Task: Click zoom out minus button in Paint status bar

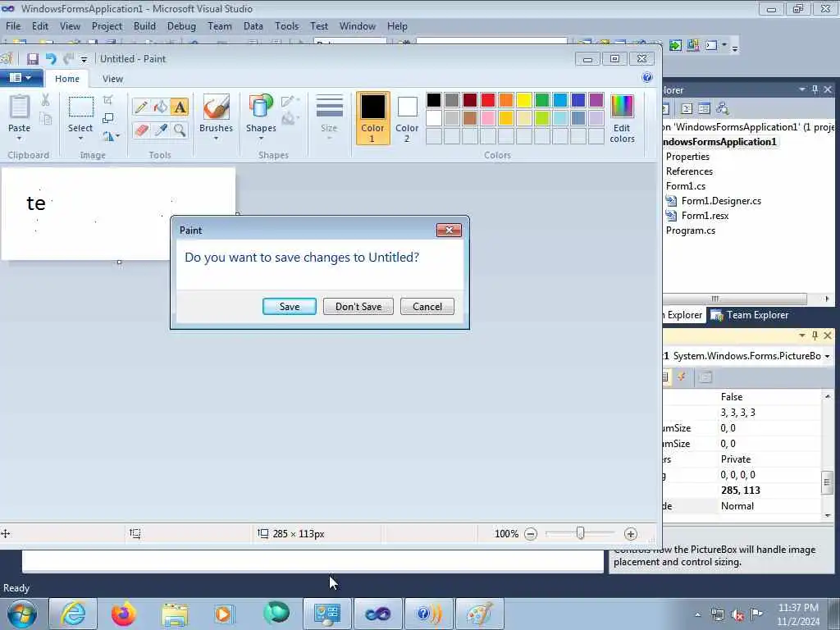Action: coord(531,534)
